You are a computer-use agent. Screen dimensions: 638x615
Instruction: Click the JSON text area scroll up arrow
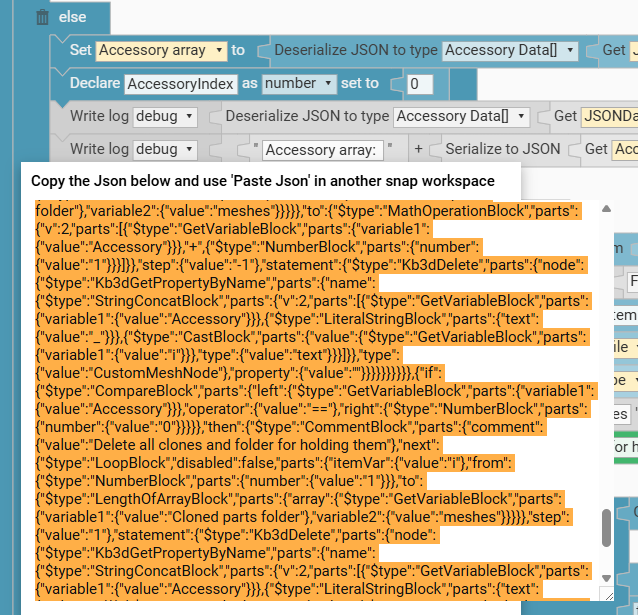click(606, 209)
